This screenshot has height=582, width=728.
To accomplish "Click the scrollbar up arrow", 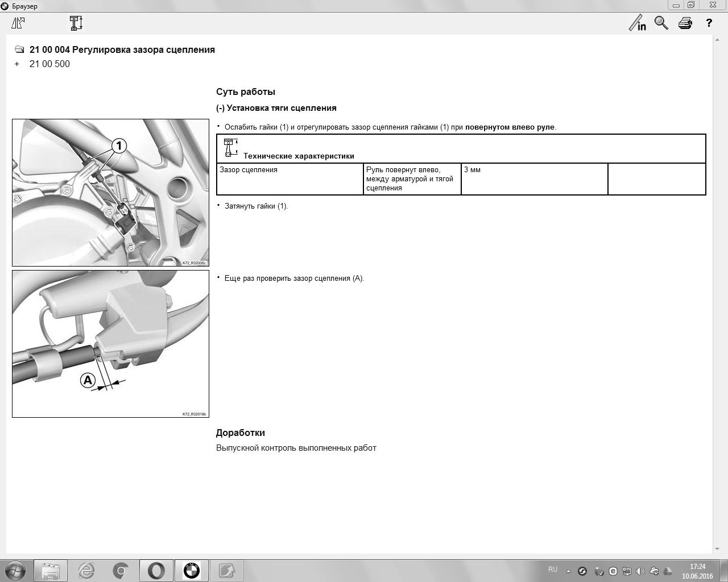I will click(717, 39).
